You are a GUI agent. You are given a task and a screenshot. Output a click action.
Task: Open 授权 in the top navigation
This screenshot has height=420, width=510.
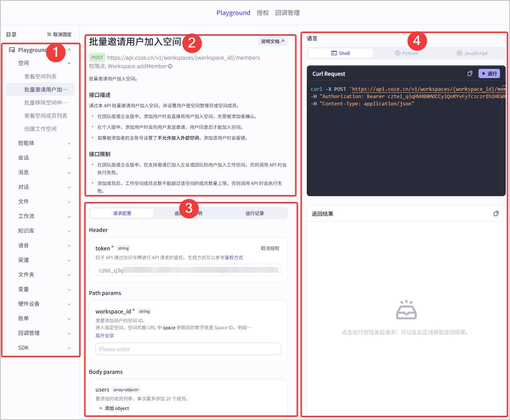tap(263, 13)
